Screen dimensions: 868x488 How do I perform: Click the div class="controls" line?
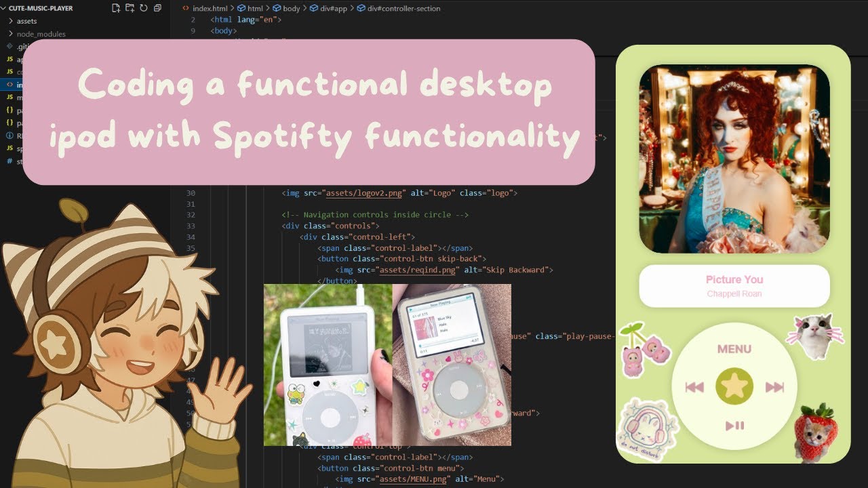(x=330, y=226)
